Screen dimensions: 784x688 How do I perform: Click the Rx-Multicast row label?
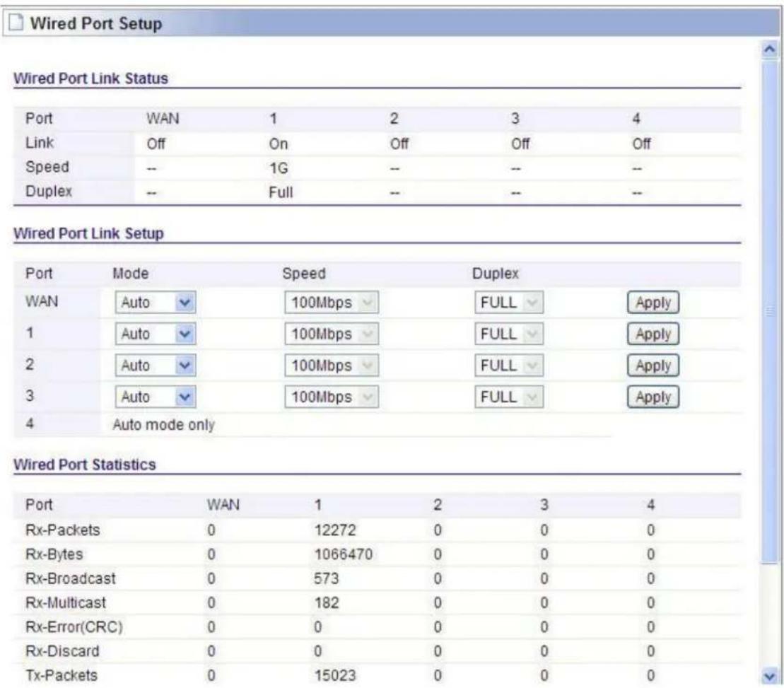click(x=66, y=603)
